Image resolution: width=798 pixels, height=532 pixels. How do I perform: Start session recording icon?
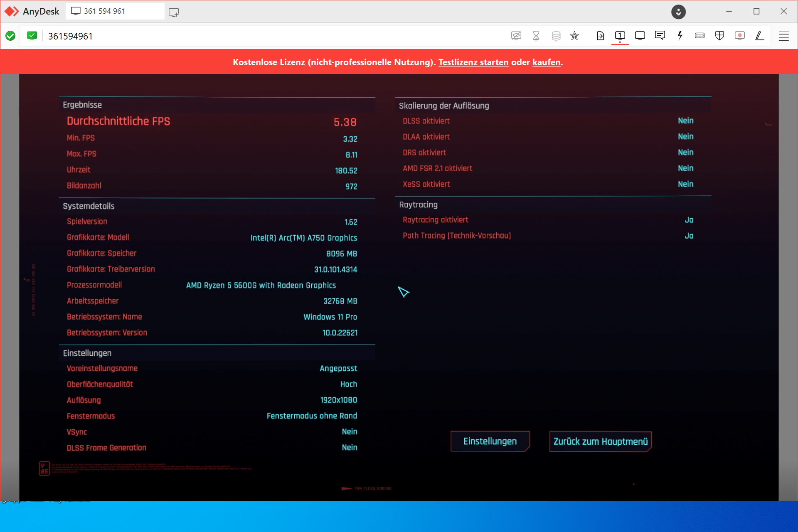click(x=739, y=36)
